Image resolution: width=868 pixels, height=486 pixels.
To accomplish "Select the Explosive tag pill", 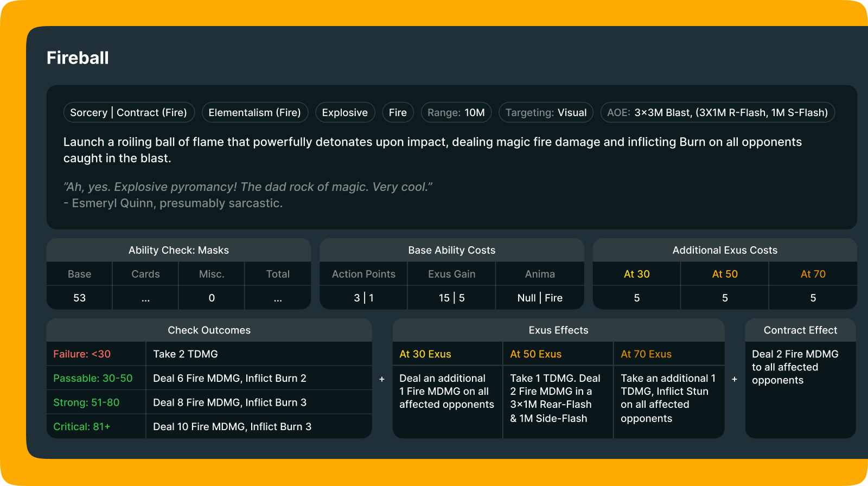I will tap(345, 112).
